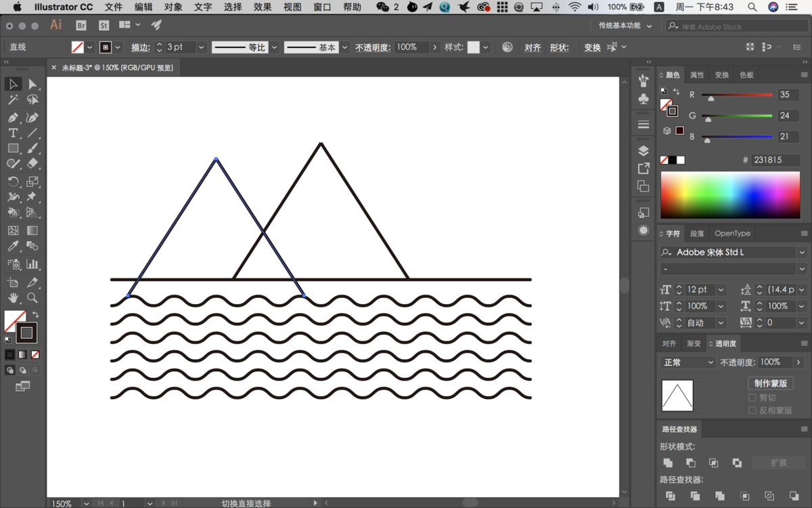This screenshot has height=508, width=812.
Task: Select the Pen tool
Action: tap(13, 117)
